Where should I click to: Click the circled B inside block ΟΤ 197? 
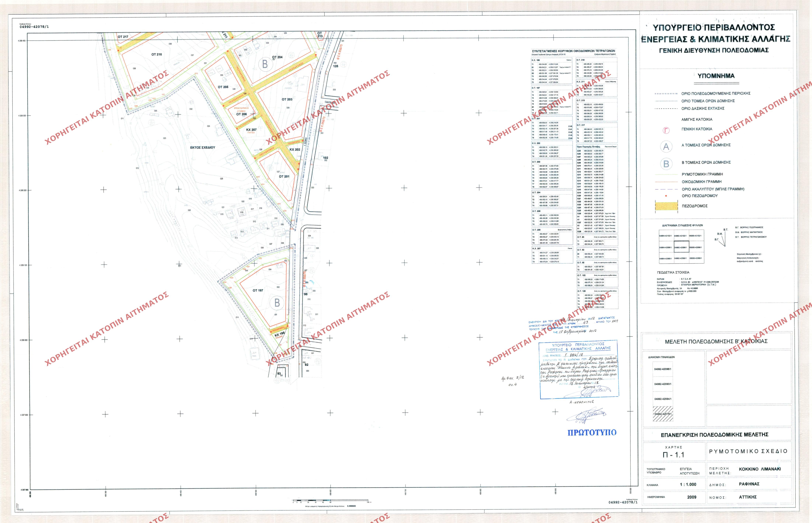277,303
